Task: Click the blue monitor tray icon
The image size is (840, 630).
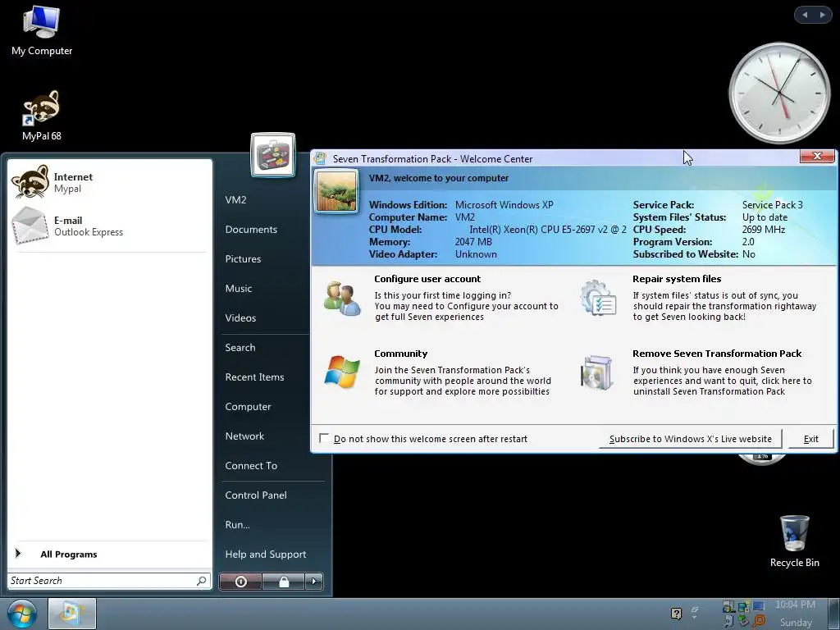Action: pos(759,606)
